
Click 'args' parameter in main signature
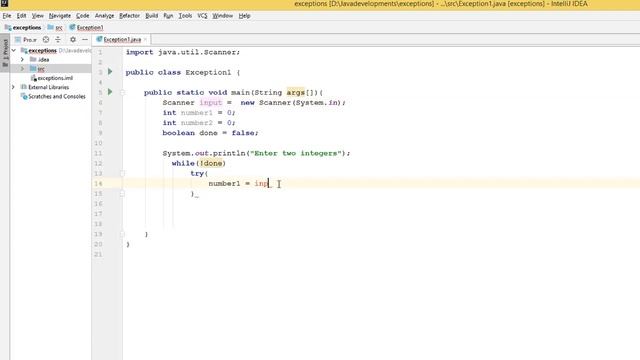click(296, 93)
